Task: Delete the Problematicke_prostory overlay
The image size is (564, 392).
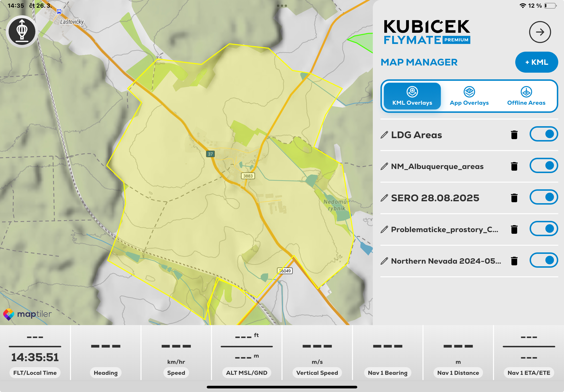Action: click(514, 229)
